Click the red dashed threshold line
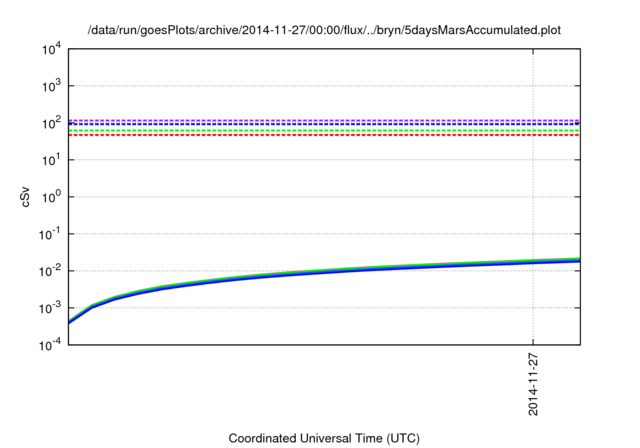Screen dimensions: 640x448 click(x=324, y=135)
